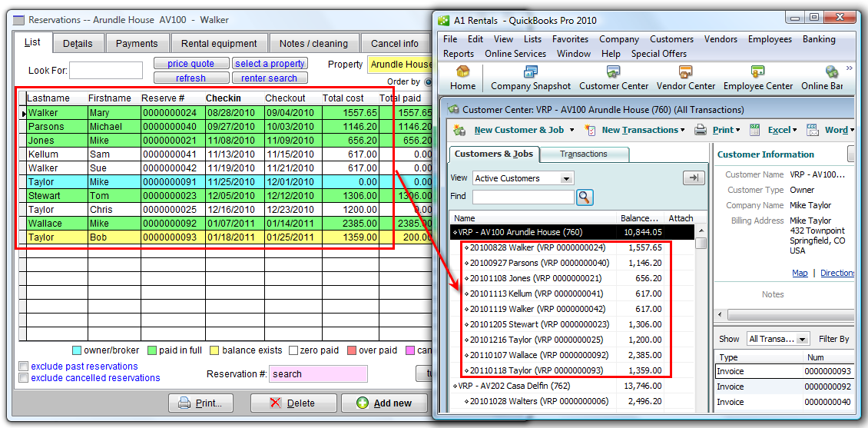Open Excel dropdown arrow
Image resolution: width=868 pixels, height=428 pixels.
[x=794, y=130]
